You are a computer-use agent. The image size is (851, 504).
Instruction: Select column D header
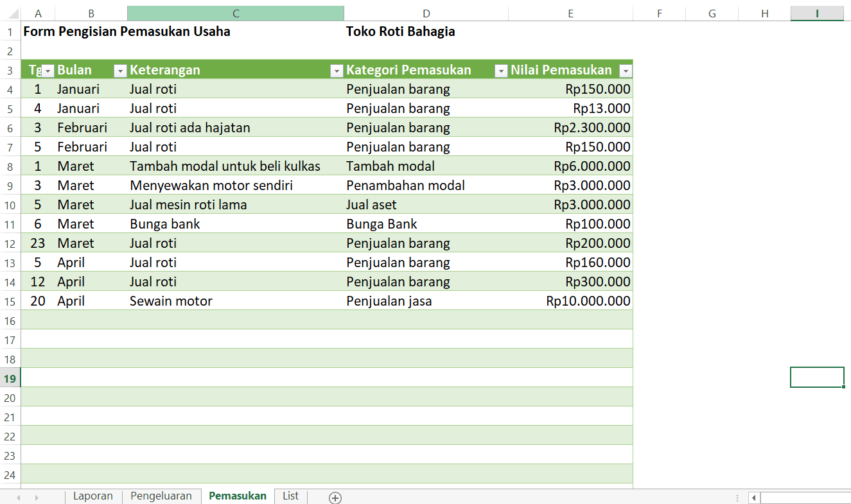[426, 13]
